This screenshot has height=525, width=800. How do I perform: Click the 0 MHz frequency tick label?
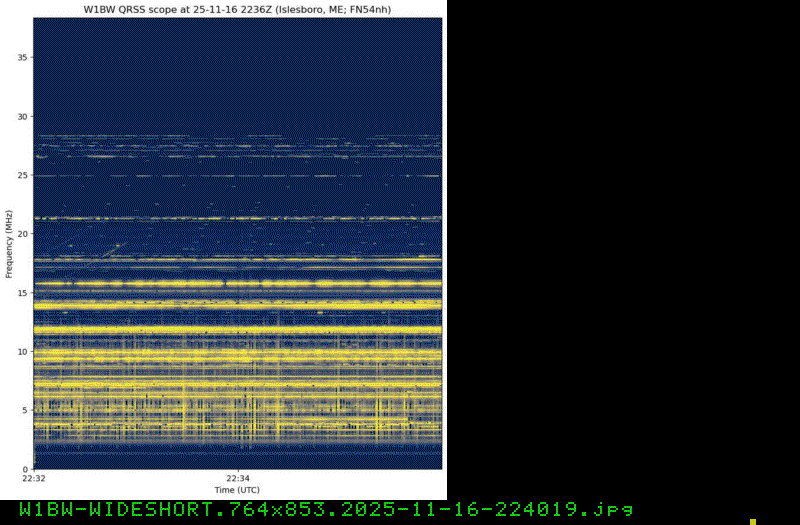[24, 468]
